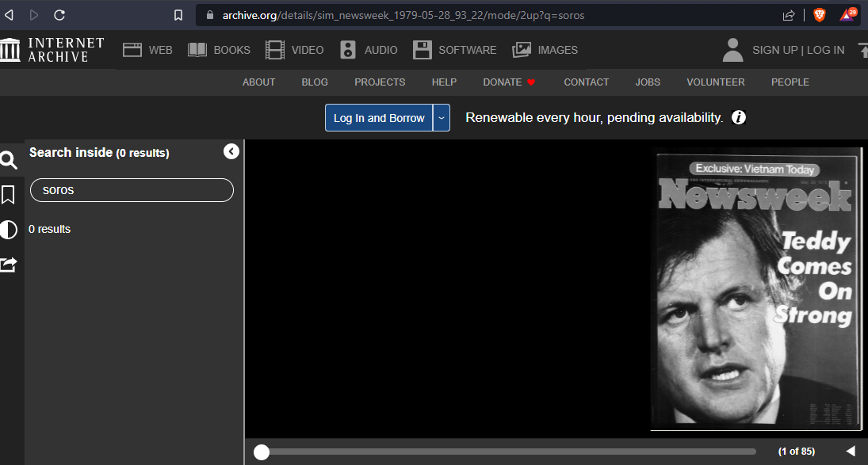
Task: Click the 0 results text
Action: (50, 229)
